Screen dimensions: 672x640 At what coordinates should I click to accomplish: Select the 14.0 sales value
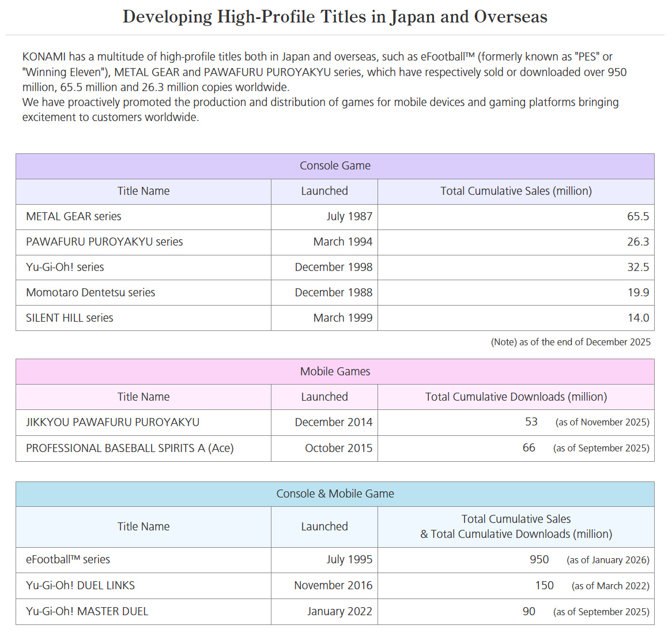(638, 318)
